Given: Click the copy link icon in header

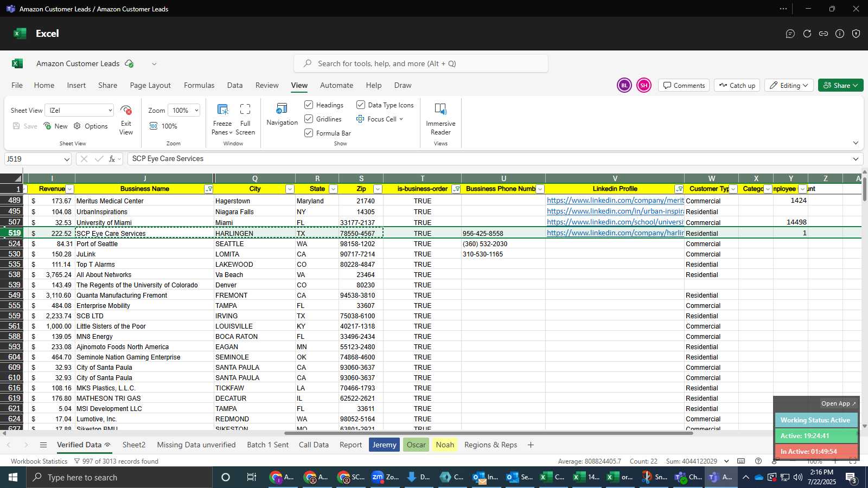Looking at the screenshot, I should [824, 34].
